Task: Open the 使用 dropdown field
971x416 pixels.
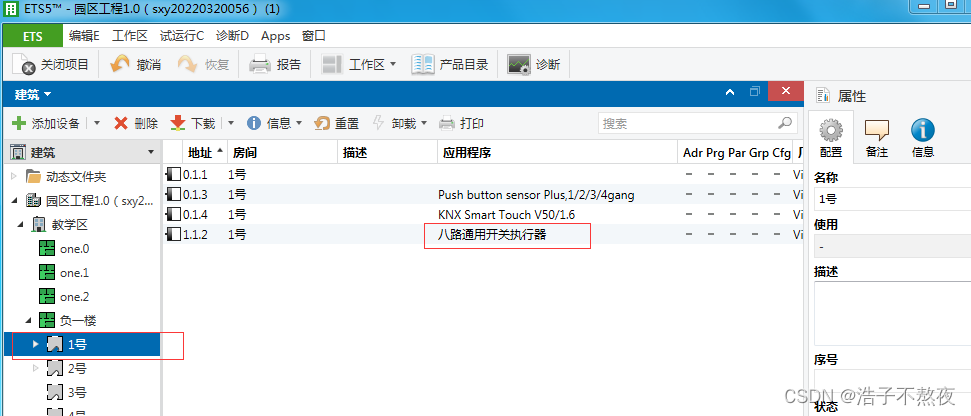Action: tap(892, 246)
